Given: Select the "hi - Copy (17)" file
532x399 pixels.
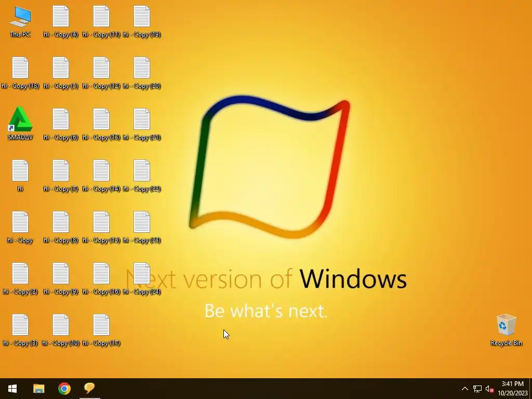Looking at the screenshot, I should pyautogui.click(x=101, y=330).
